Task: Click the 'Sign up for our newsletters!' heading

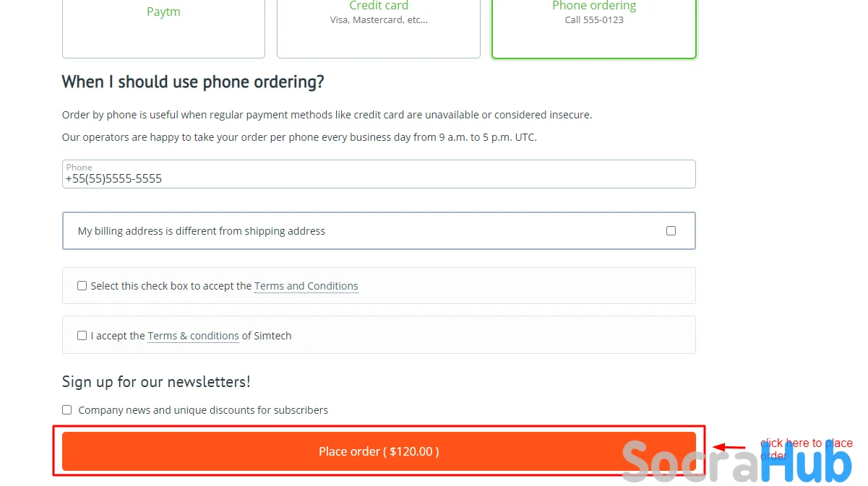Action: click(156, 382)
